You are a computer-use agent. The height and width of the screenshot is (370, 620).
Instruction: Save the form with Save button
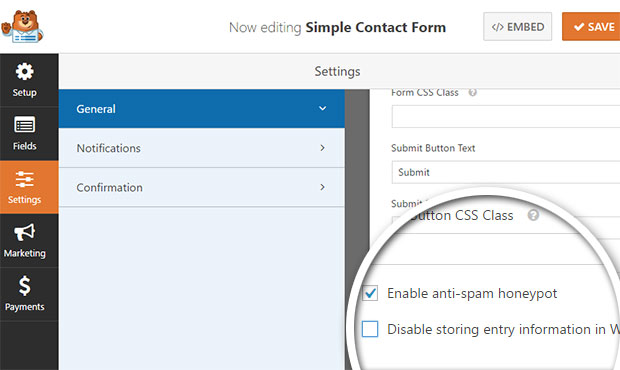591,26
